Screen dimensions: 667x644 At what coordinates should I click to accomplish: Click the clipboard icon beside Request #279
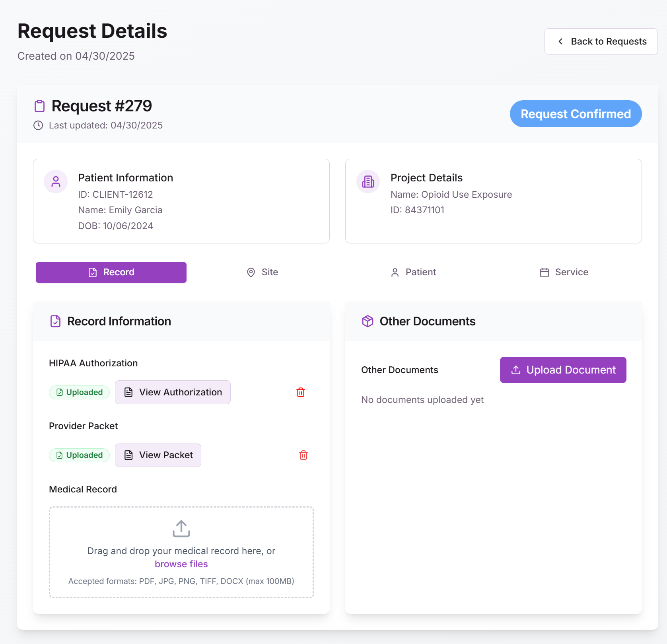(x=39, y=106)
